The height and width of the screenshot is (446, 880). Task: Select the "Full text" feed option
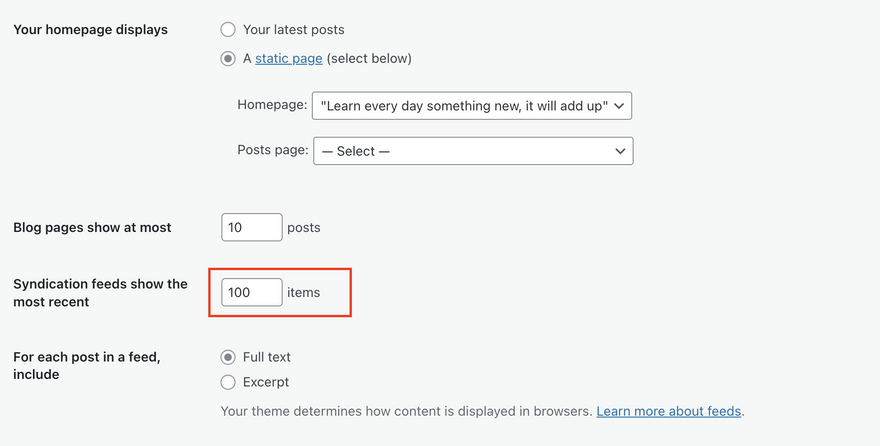228,357
